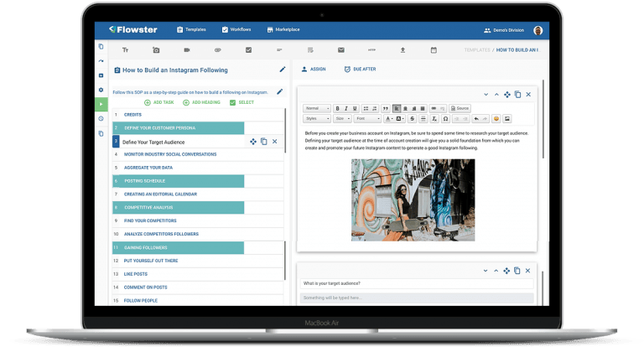Add a text widget from the toolbar
Viewport: 644px width, 347px height.
[125, 50]
